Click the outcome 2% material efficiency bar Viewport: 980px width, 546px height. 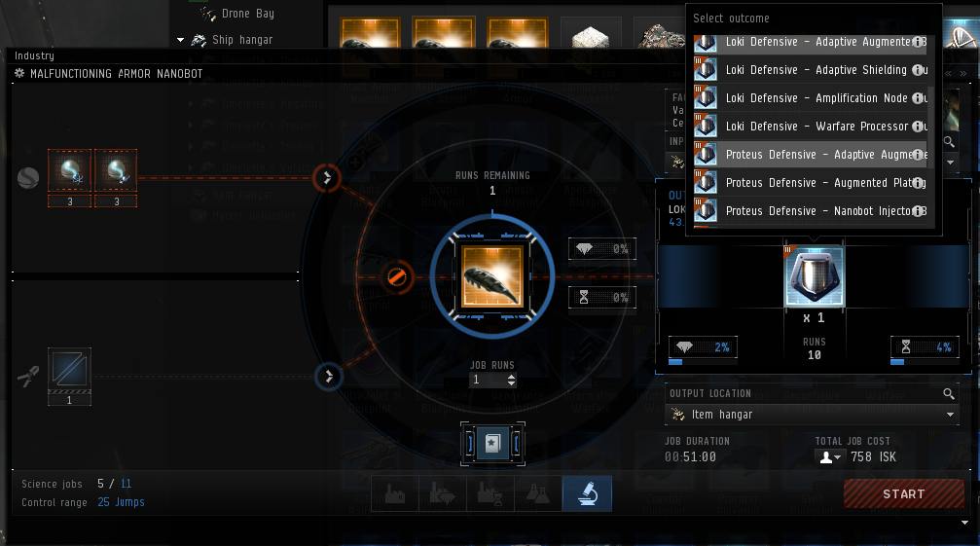(x=703, y=348)
